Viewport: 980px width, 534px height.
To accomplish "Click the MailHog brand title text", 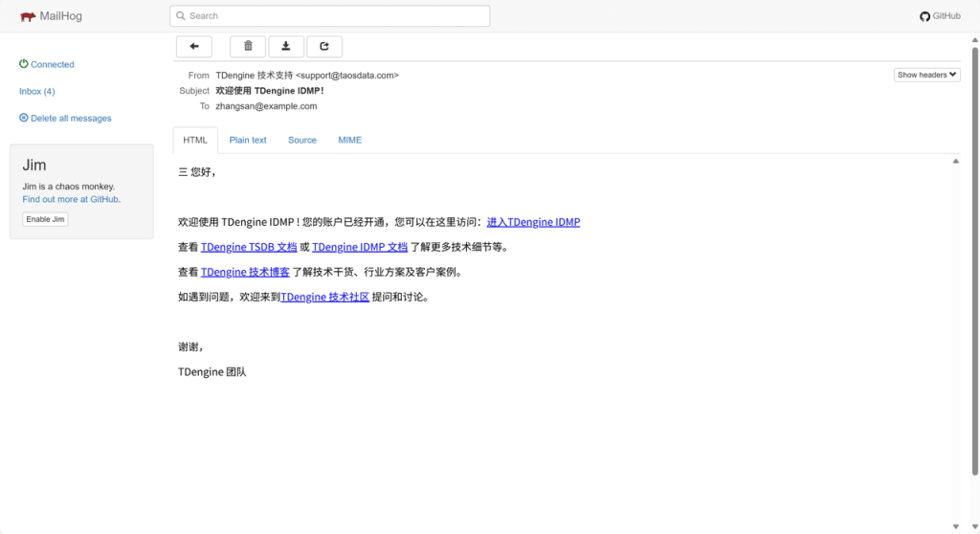I will 60,16.
